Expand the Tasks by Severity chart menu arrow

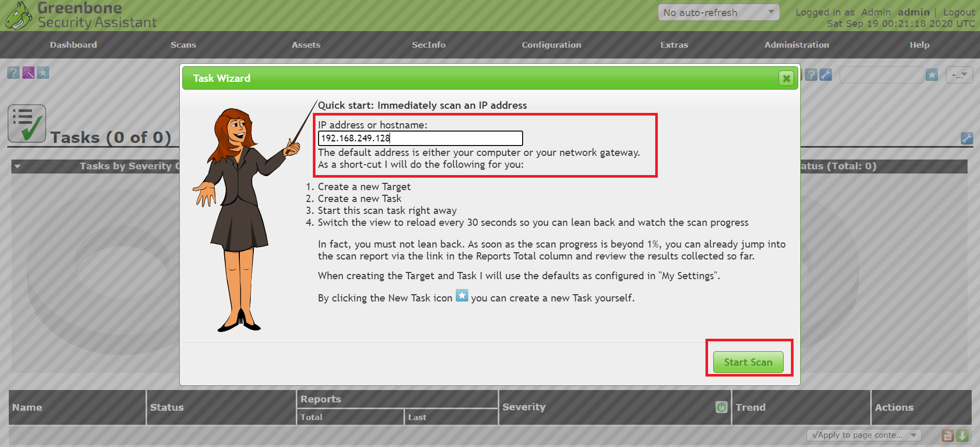click(x=18, y=166)
